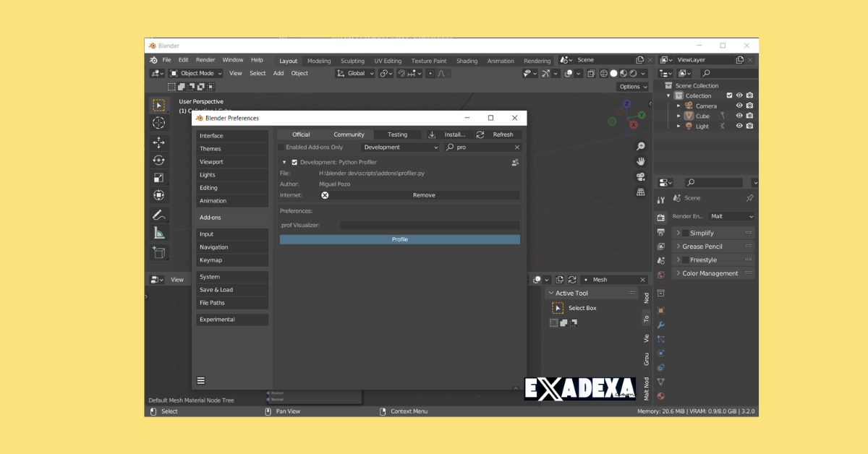This screenshot has height=454, width=868.
Task: Expand the Camera item in the Outliner
Action: click(x=678, y=106)
